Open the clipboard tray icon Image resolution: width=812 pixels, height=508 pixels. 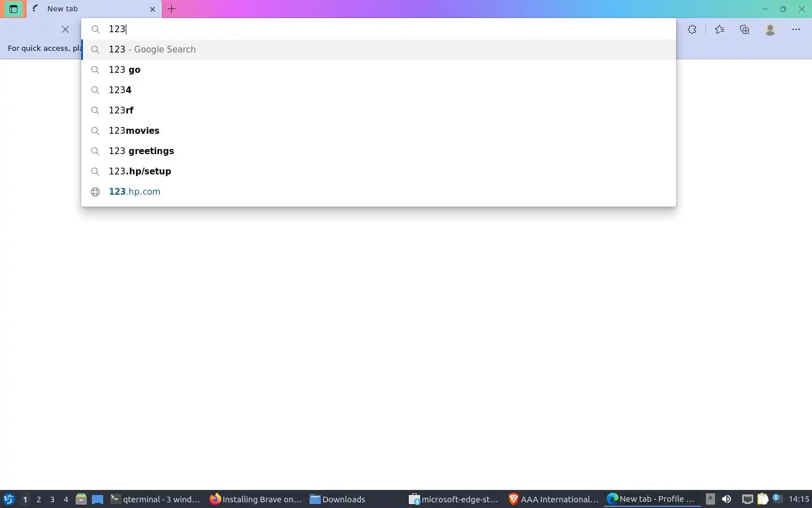pos(762,499)
